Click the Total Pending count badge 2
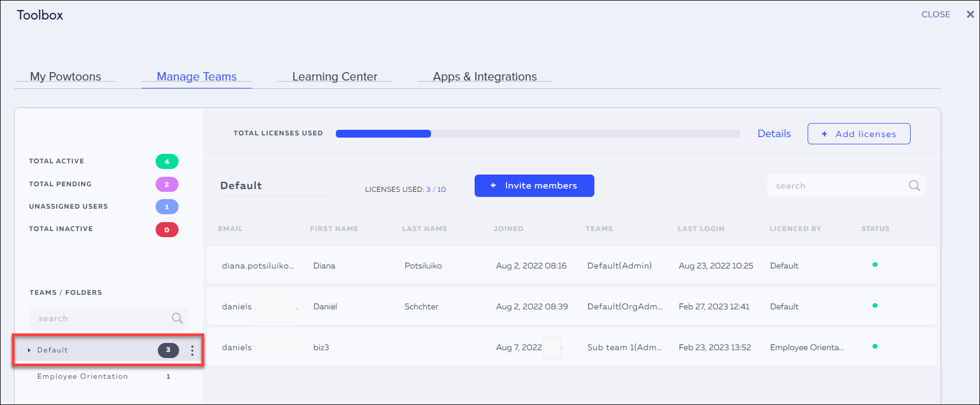The image size is (980, 405). [167, 184]
